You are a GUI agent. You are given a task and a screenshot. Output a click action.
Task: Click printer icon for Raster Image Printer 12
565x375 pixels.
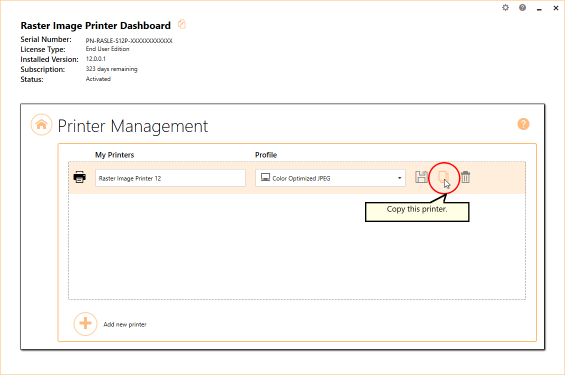80,177
